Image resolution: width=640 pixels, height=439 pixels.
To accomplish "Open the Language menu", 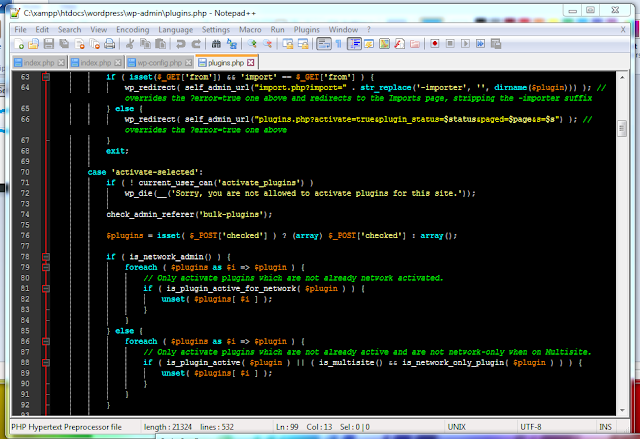I will click(176, 29).
